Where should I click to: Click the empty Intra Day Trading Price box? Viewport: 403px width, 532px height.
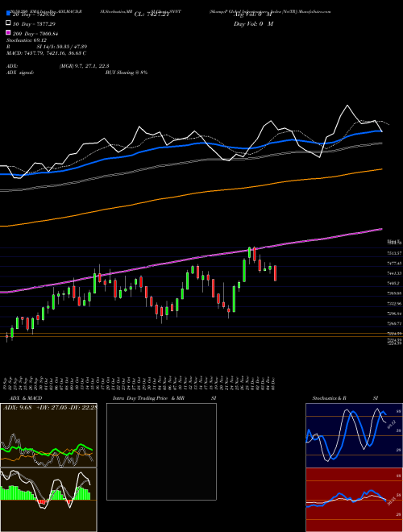(161, 451)
